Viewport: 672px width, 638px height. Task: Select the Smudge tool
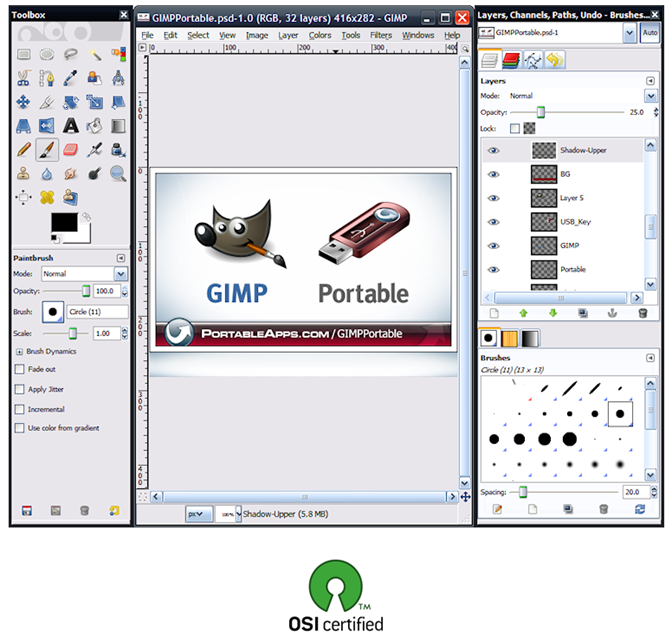(70, 174)
